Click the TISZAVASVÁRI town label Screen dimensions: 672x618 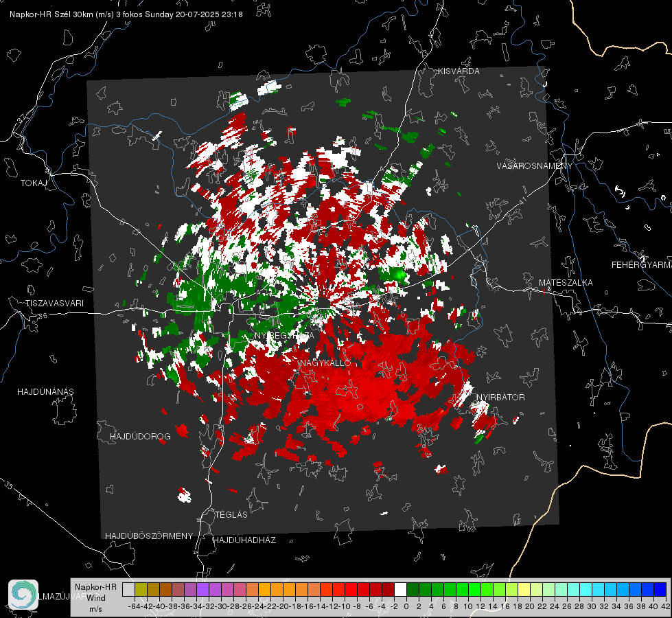[54, 304]
